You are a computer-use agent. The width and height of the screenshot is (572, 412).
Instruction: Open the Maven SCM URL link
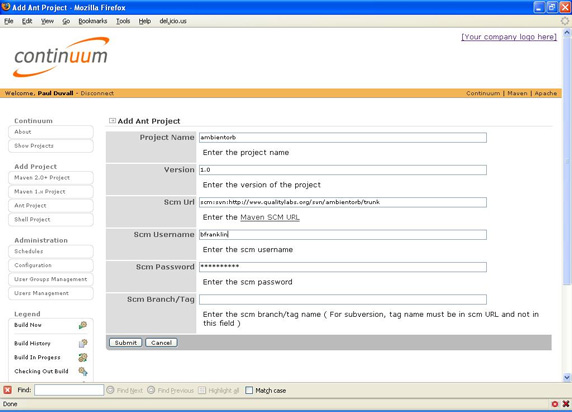click(270, 217)
